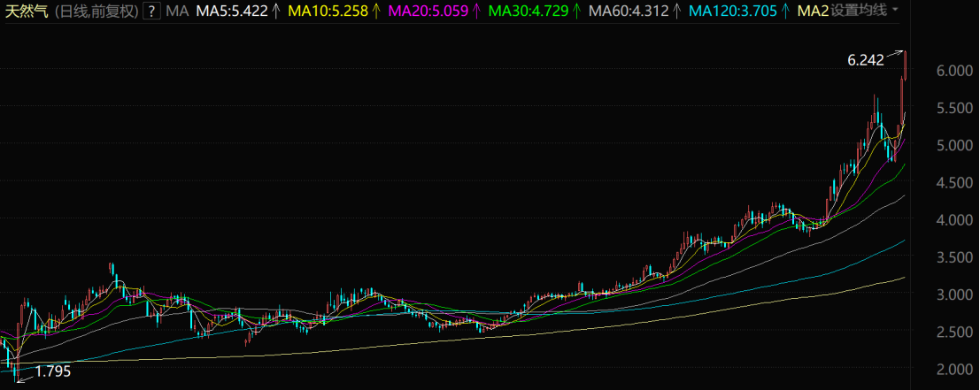
Task: Click the 6.242 high price marker
Action: click(x=865, y=60)
